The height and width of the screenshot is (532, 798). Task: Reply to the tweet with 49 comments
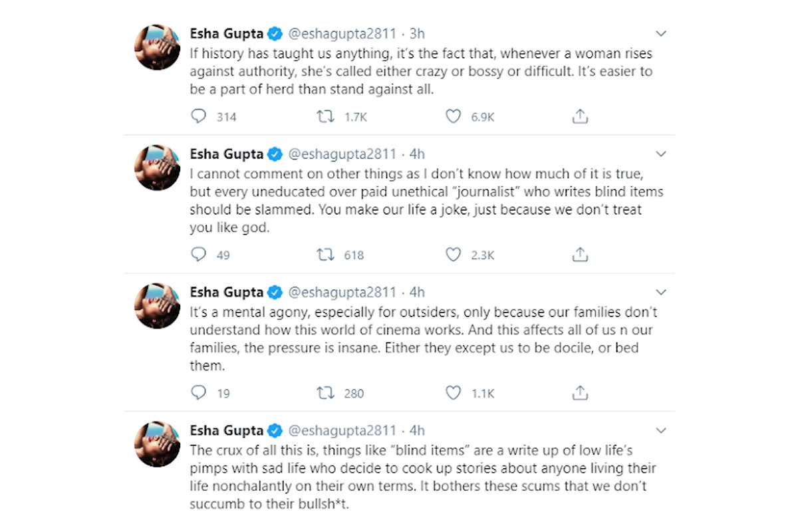click(x=199, y=255)
